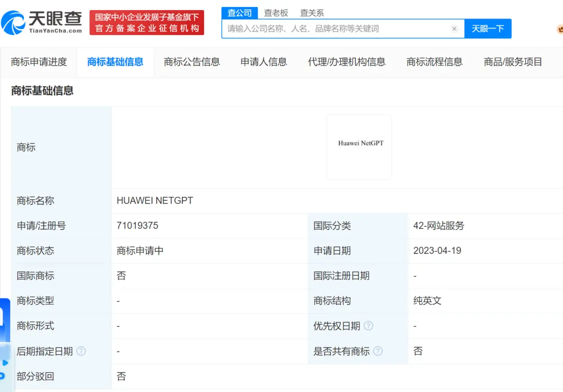
Task: Switch to 查老板 search mode
Action: (x=276, y=13)
